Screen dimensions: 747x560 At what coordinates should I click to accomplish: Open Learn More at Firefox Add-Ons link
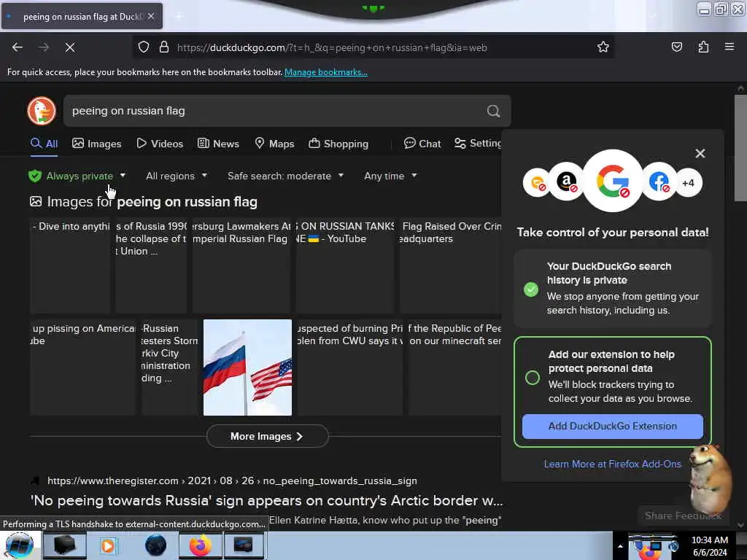coord(612,464)
